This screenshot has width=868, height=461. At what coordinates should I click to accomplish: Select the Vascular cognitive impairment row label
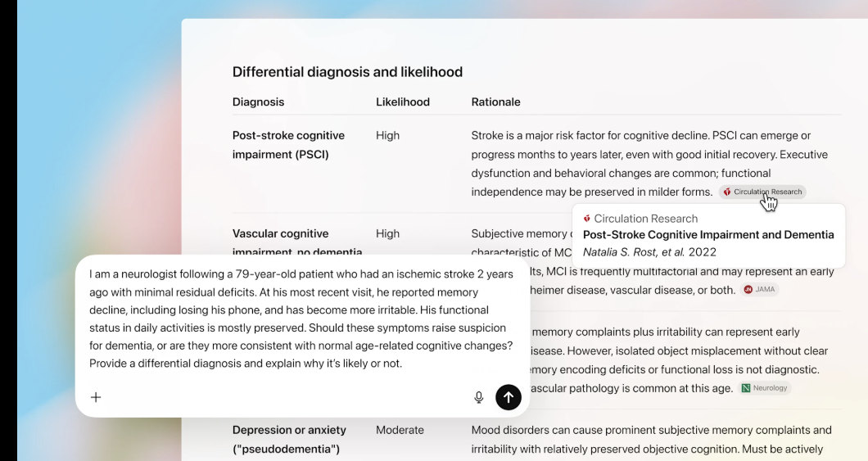click(x=280, y=234)
